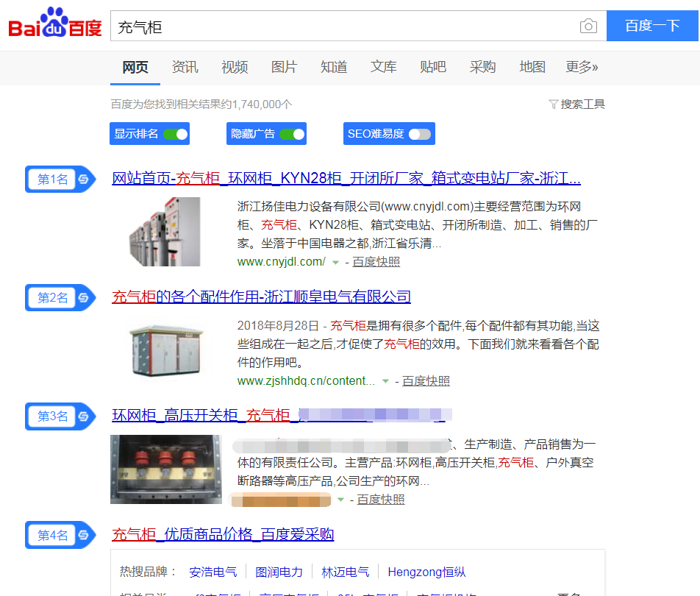Switch to the 视频 tab
700x596 pixels.
tap(235, 67)
